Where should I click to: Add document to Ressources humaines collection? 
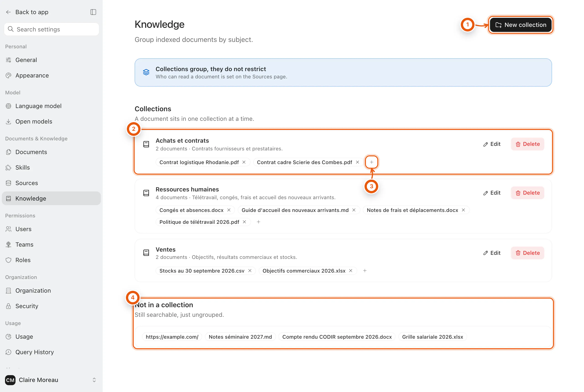tap(258, 222)
